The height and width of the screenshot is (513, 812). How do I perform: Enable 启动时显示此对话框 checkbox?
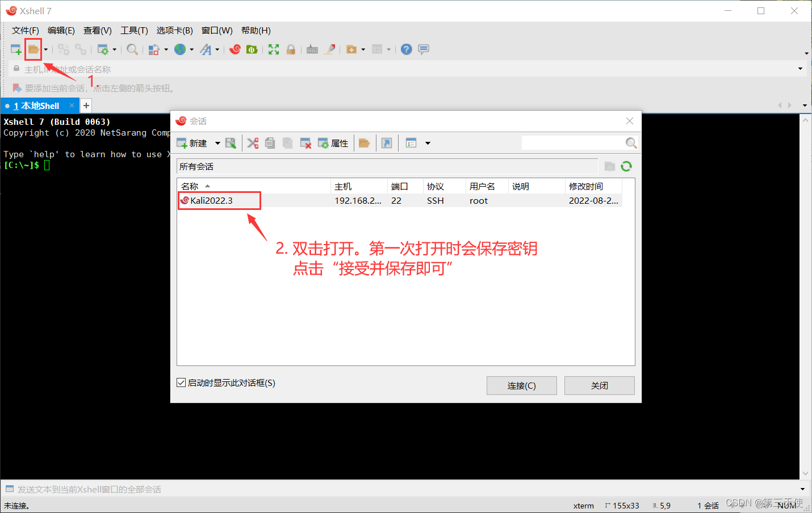[182, 383]
